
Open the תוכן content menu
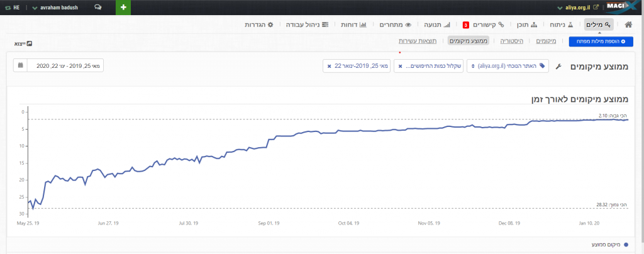526,25
